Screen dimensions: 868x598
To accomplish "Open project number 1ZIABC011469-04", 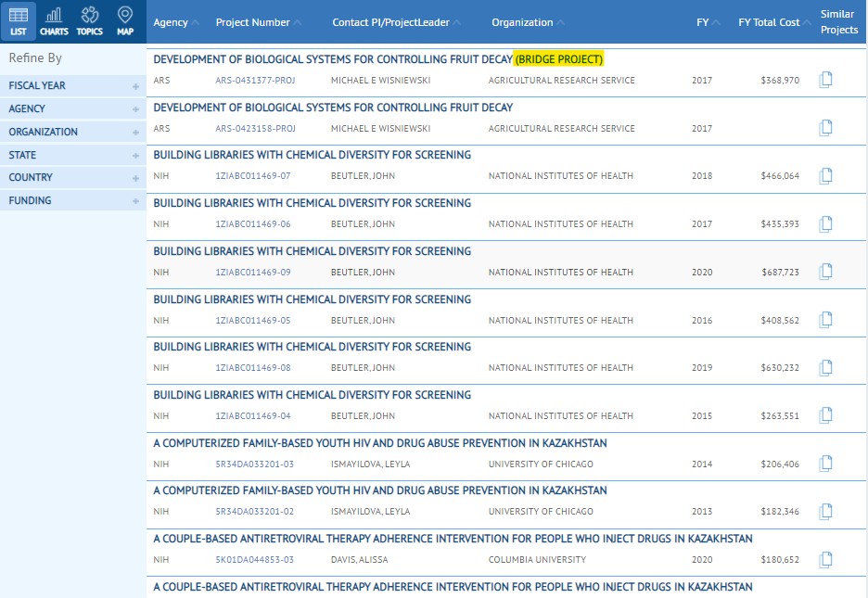I will (x=253, y=416).
